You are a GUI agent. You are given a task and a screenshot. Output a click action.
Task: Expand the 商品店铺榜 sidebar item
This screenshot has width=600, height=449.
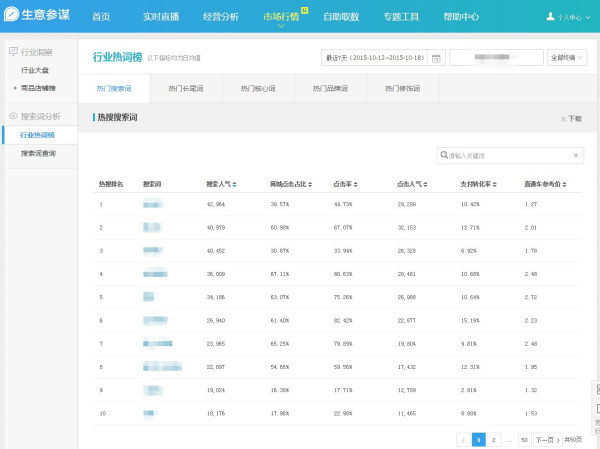38,88
